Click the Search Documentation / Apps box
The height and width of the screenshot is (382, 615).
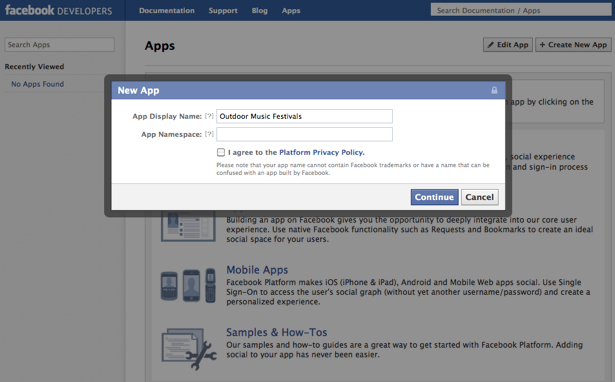coord(521,10)
